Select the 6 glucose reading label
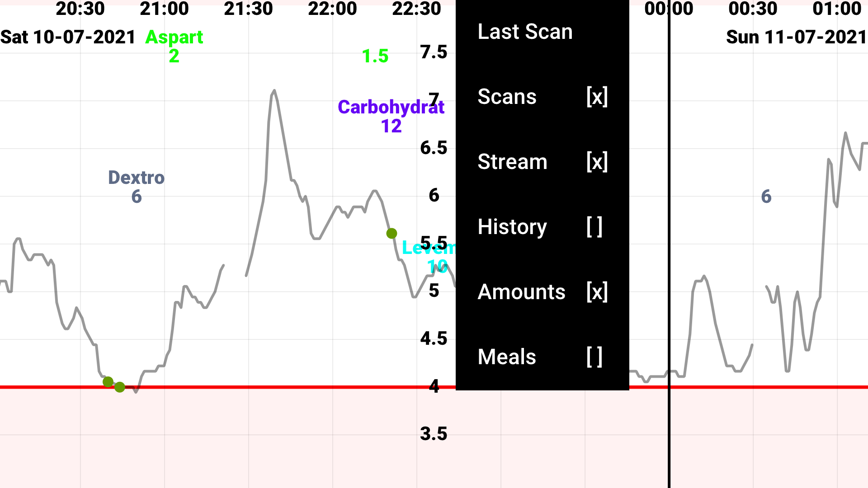Screen dimensions: 868x488 click(x=766, y=196)
